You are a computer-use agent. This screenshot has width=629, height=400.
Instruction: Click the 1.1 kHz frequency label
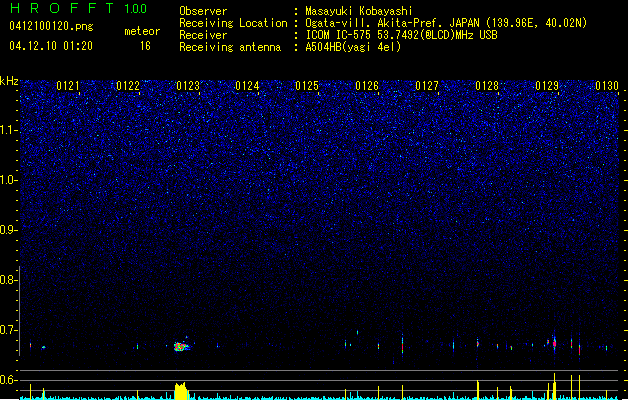tap(8, 130)
